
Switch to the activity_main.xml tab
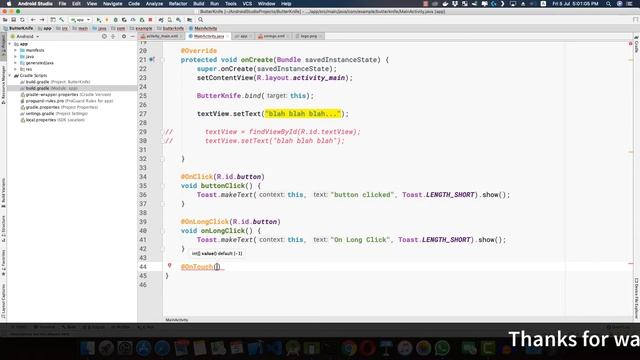click(162, 36)
